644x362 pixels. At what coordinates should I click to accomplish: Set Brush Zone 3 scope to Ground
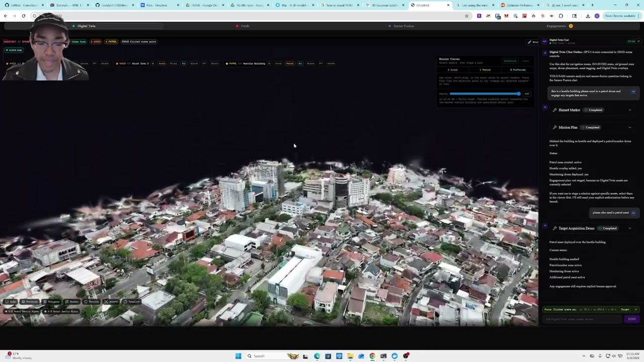point(194,64)
